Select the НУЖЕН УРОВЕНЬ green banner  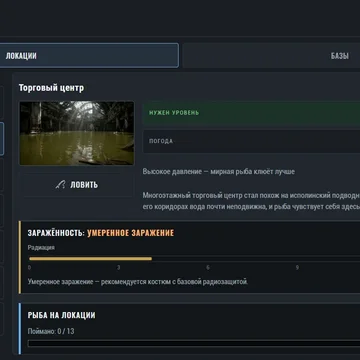(x=252, y=113)
